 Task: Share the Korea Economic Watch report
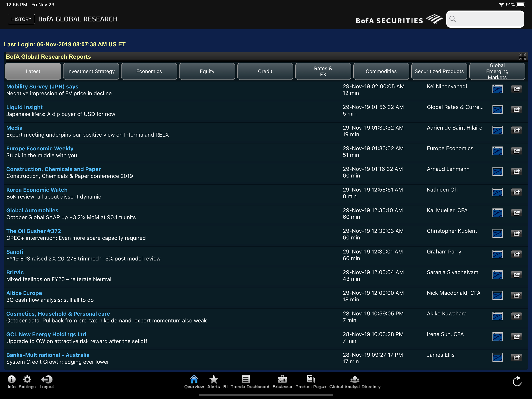516,192
